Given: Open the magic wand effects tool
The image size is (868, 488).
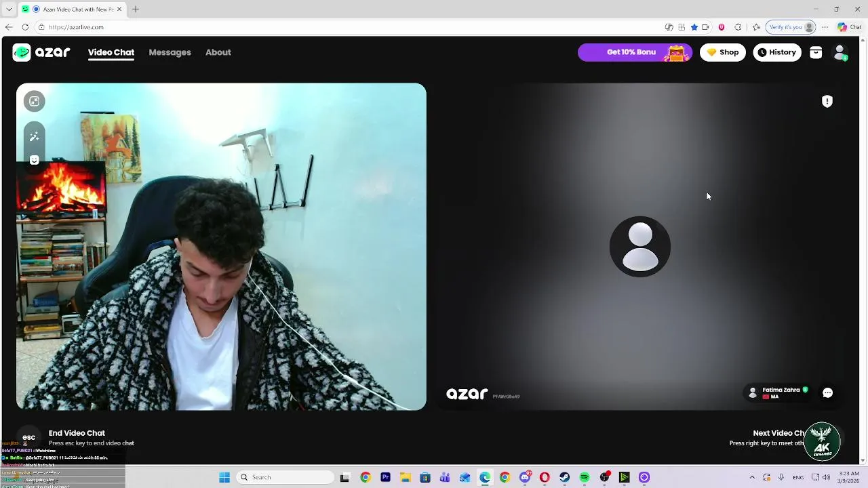Looking at the screenshot, I should (34, 137).
